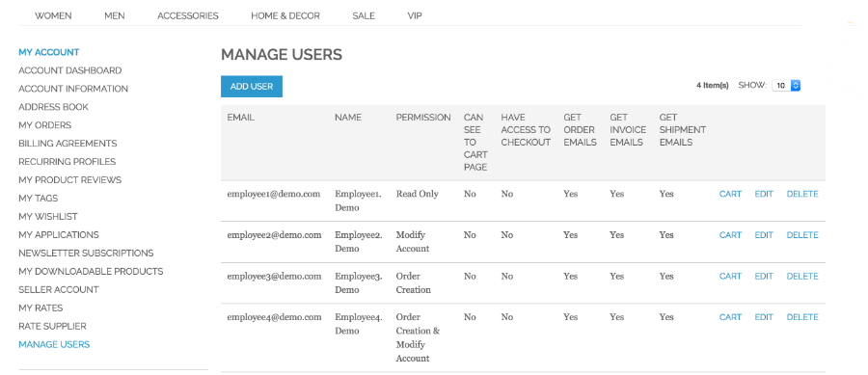
Task: Open Account Dashboard in sidebar
Action: pos(70,70)
